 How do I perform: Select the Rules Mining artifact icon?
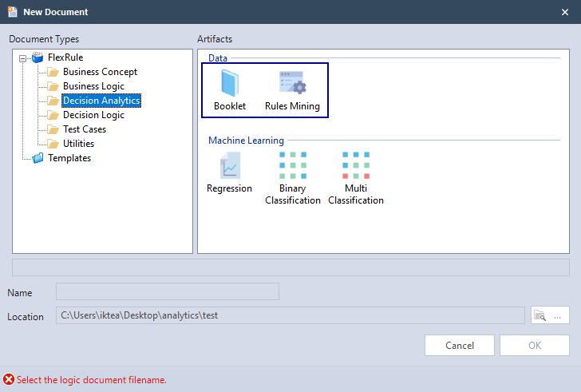pyautogui.click(x=293, y=82)
